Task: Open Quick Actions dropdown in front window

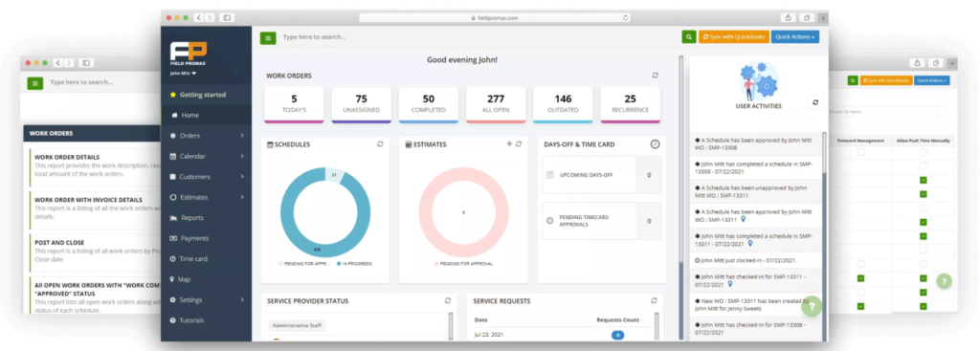Action: click(x=795, y=37)
